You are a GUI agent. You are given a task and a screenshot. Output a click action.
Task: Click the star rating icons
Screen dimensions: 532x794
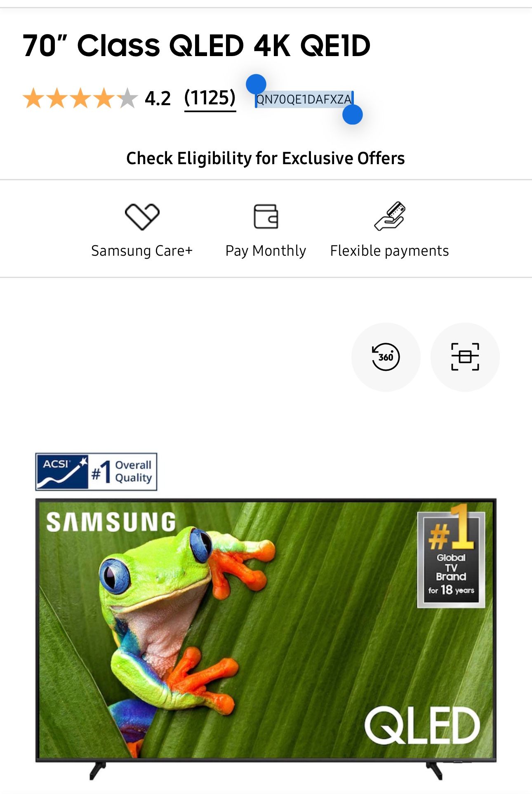pyautogui.click(x=80, y=99)
